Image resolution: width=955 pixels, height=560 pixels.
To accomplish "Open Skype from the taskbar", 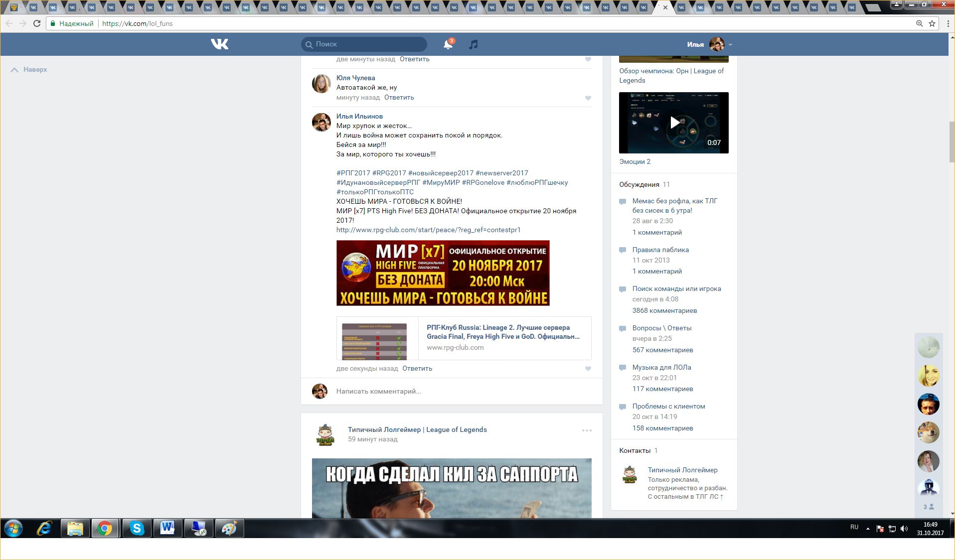I will [x=137, y=528].
